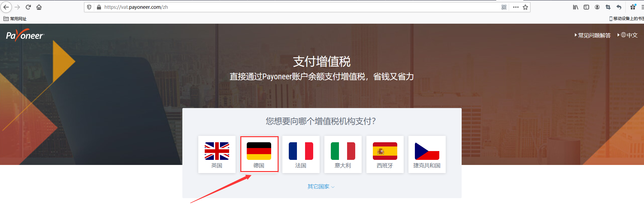Click the undo arrow toolbar icon

(x=619, y=7)
